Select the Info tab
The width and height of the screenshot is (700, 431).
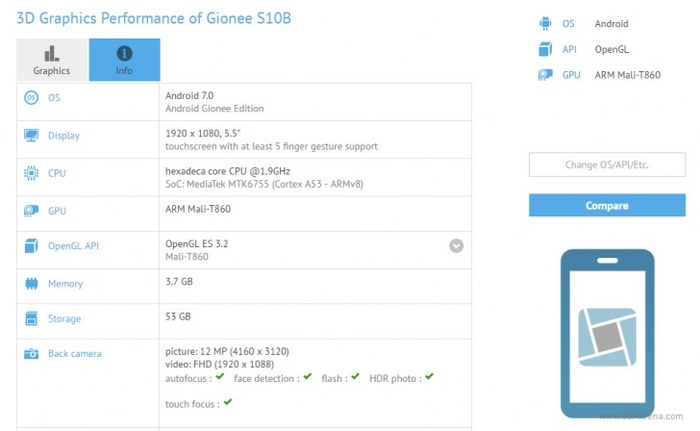124,60
